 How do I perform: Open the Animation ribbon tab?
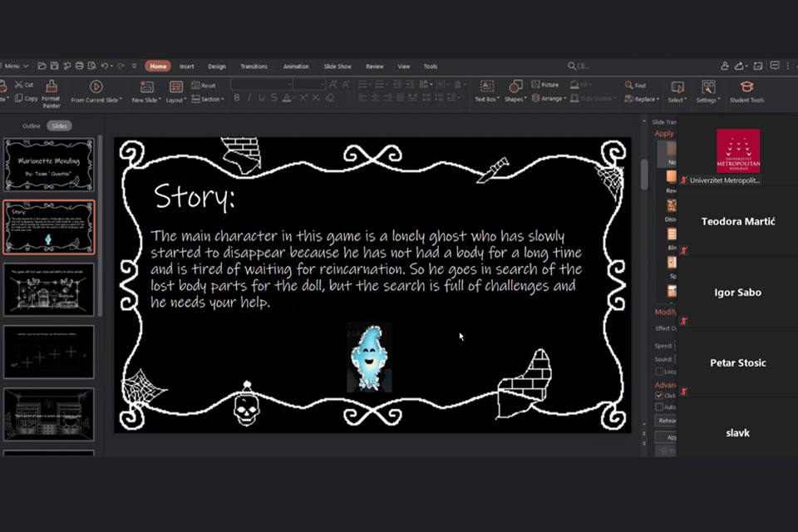click(295, 66)
